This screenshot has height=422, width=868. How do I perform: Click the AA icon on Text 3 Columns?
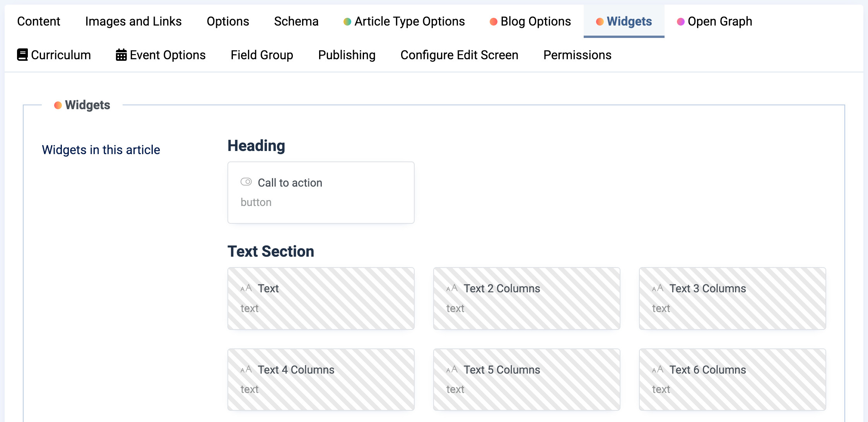click(x=658, y=288)
